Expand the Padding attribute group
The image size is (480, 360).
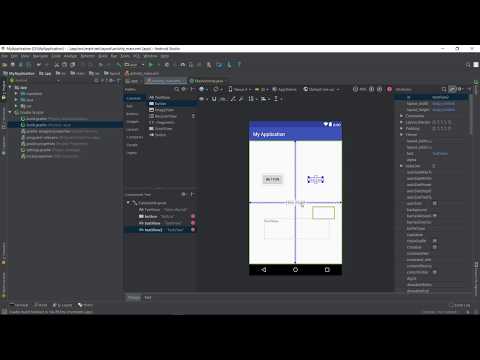pos(402,128)
